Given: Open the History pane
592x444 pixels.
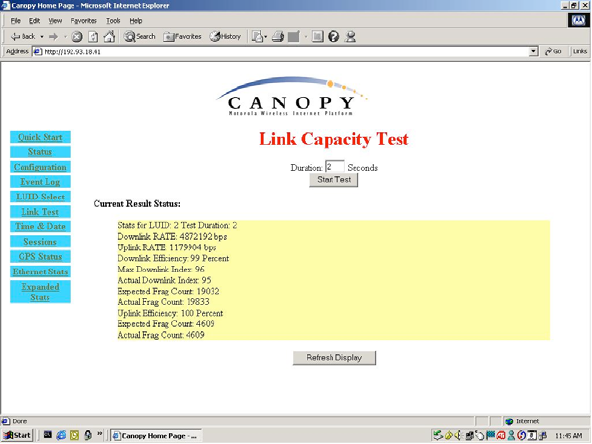Looking at the screenshot, I should (225, 37).
